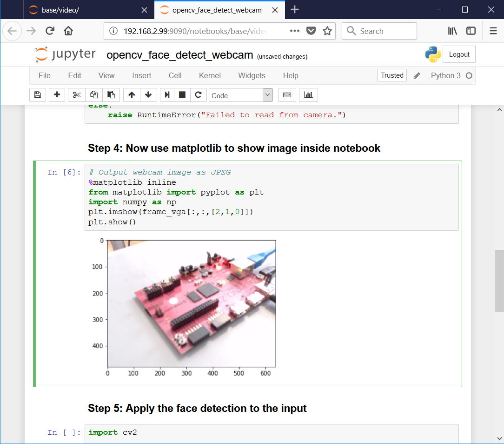Move selected cell down with arrow icon
This screenshot has height=444, width=504.
pyautogui.click(x=148, y=95)
